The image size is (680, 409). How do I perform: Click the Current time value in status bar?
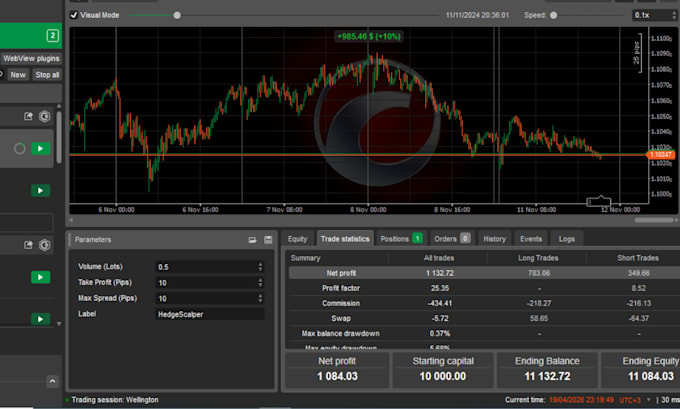coord(581,400)
